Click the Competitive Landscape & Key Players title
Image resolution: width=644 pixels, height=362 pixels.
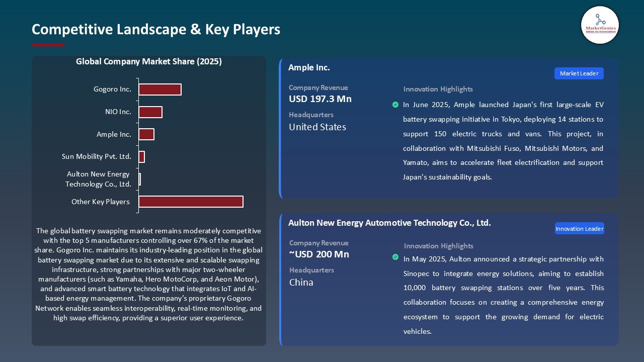click(156, 30)
